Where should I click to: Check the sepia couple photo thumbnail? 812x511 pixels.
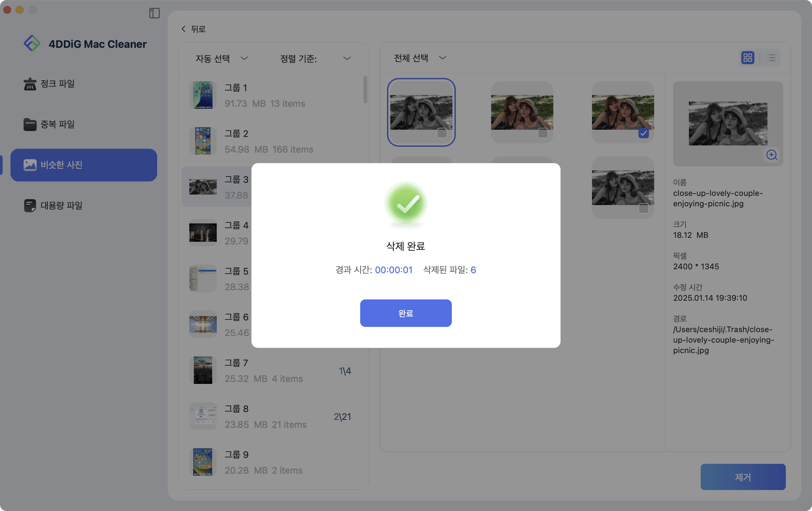(543, 134)
